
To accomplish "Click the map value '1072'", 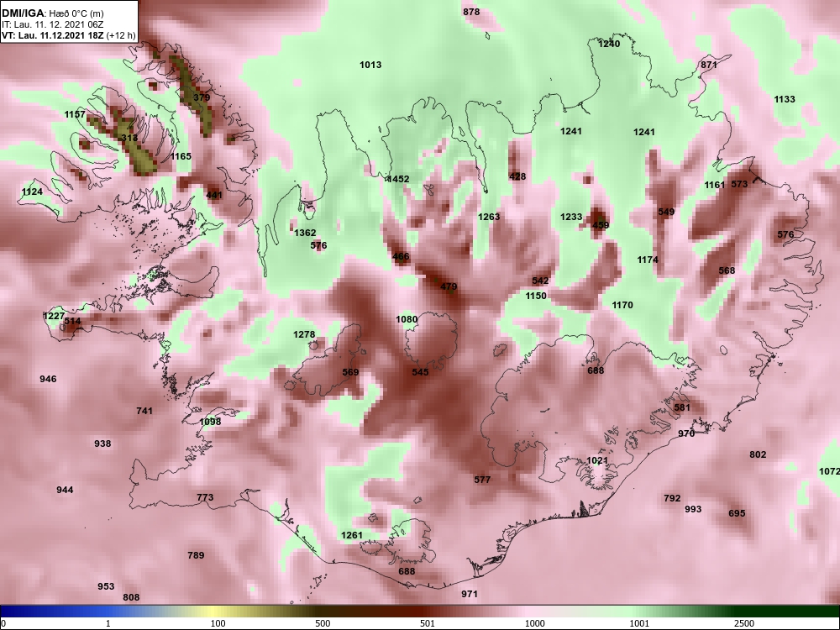I will click(x=829, y=471).
